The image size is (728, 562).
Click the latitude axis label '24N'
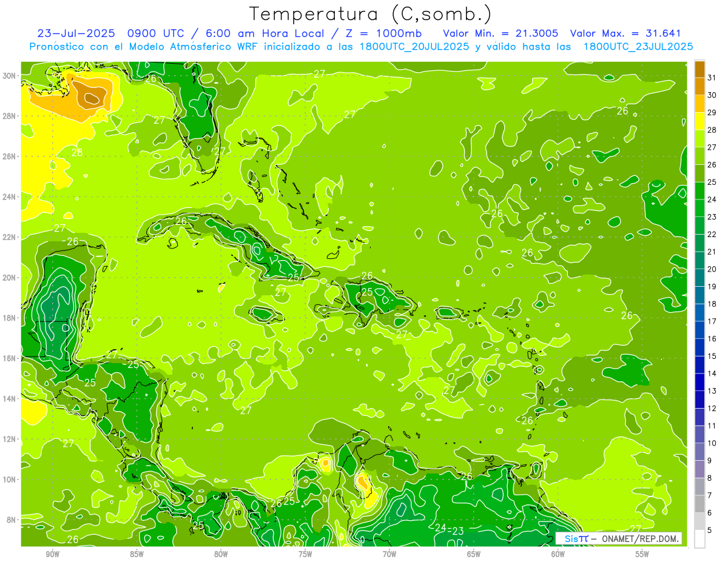coord(10,197)
